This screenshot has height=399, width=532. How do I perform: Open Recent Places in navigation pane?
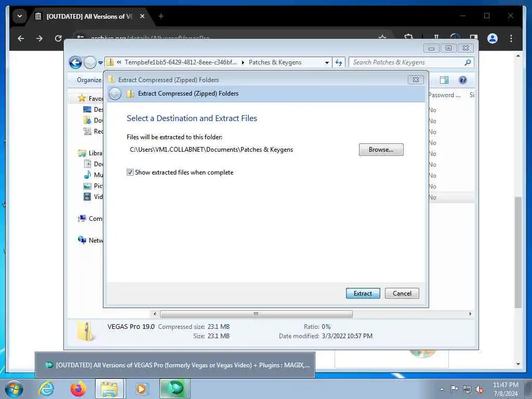pyautogui.click(x=93, y=131)
